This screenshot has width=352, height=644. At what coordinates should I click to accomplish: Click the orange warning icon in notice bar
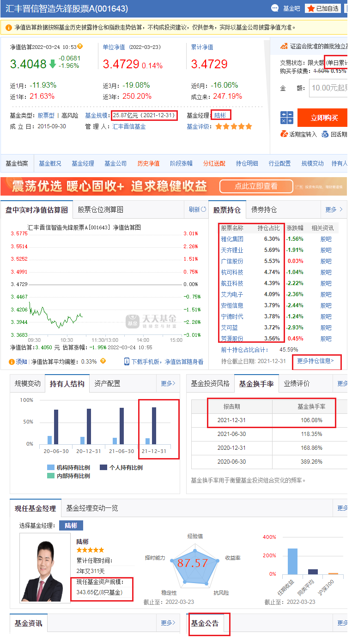point(9,28)
